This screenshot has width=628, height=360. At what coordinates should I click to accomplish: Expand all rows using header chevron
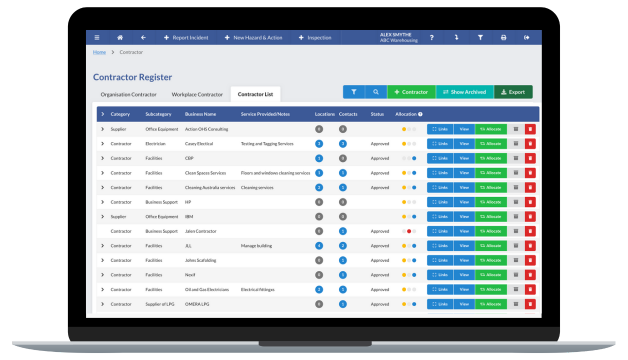[x=103, y=114]
